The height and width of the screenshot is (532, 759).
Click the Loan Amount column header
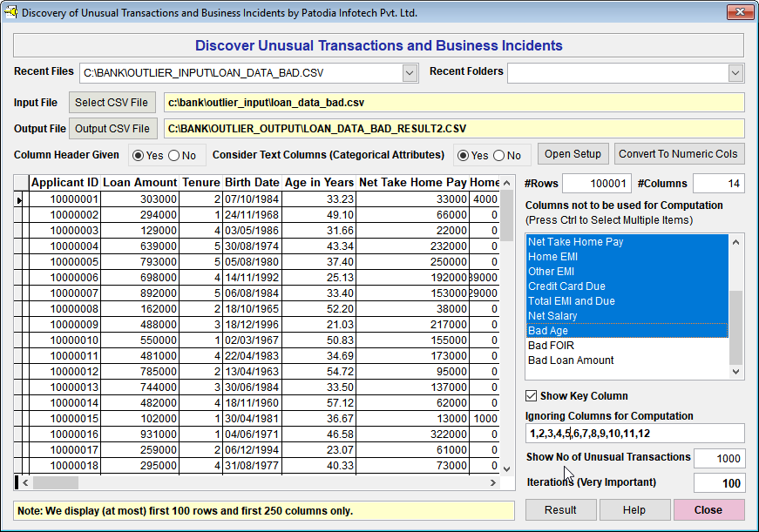point(139,183)
